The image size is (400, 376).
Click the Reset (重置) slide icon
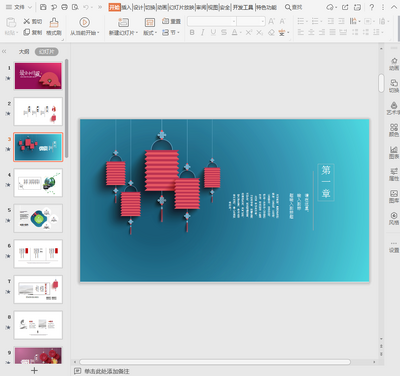click(x=165, y=21)
